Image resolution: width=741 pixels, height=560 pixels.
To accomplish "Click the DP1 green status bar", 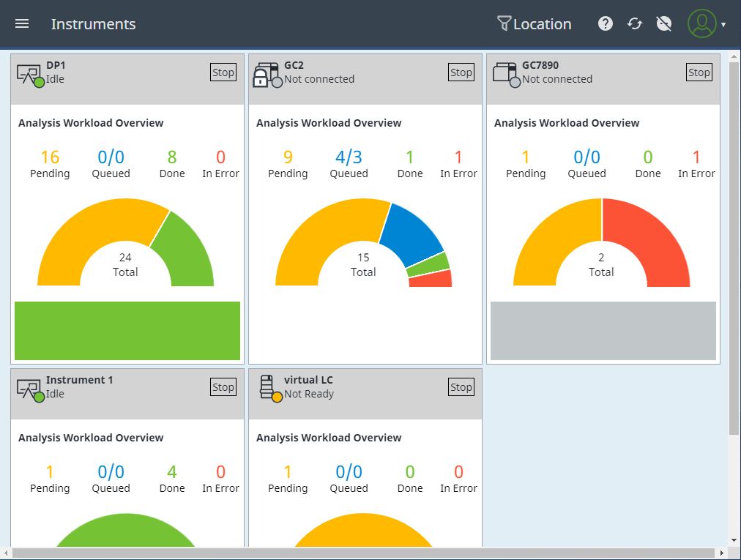I will click(x=127, y=331).
